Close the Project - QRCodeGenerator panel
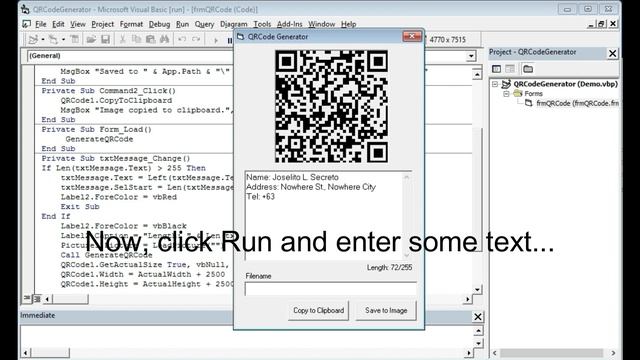This screenshot has width=640, height=360. [x=613, y=53]
